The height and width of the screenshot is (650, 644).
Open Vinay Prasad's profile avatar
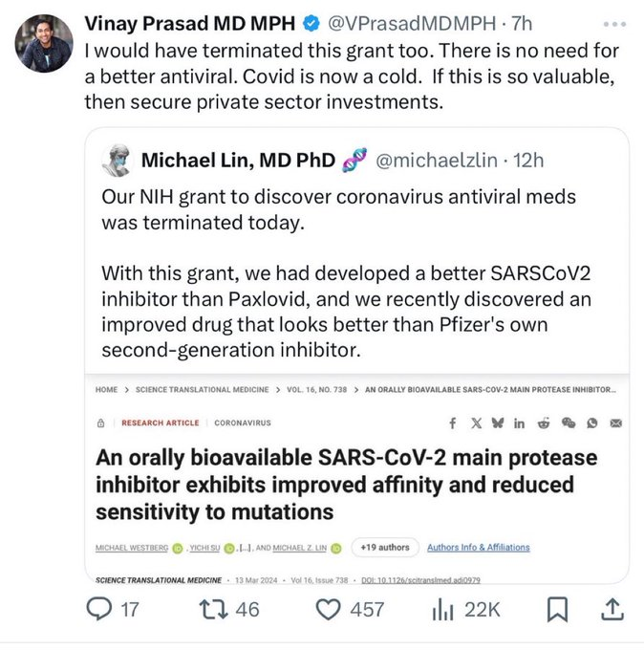pos(43,43)
